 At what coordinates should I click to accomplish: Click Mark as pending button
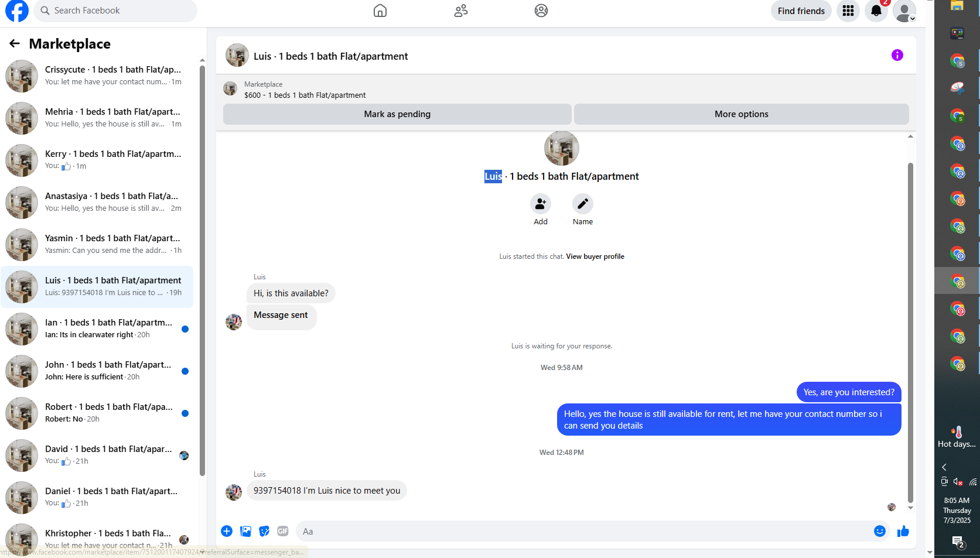(397, 114)
